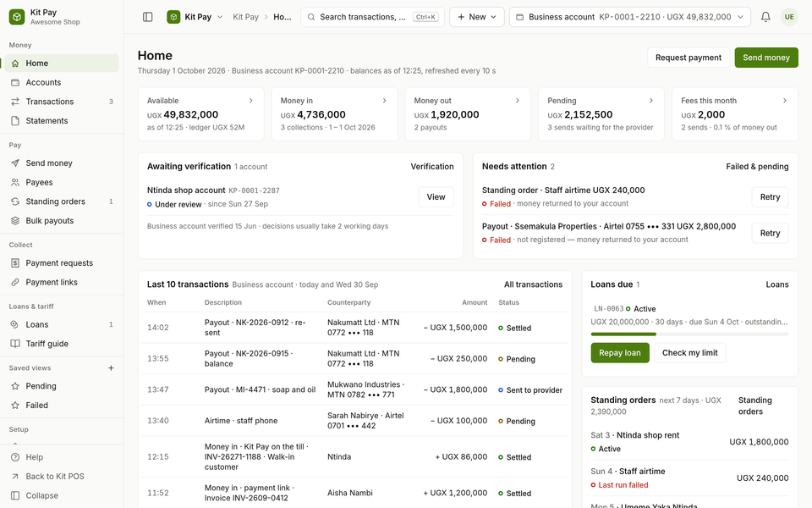Click the Kit Pay icon in top bar
The image size is (812, 508).
point(173,17)
